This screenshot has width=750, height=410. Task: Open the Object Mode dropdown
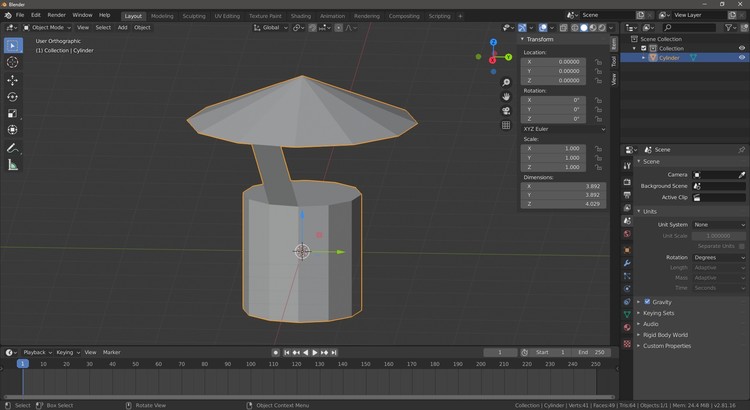(x=48, y=28)
